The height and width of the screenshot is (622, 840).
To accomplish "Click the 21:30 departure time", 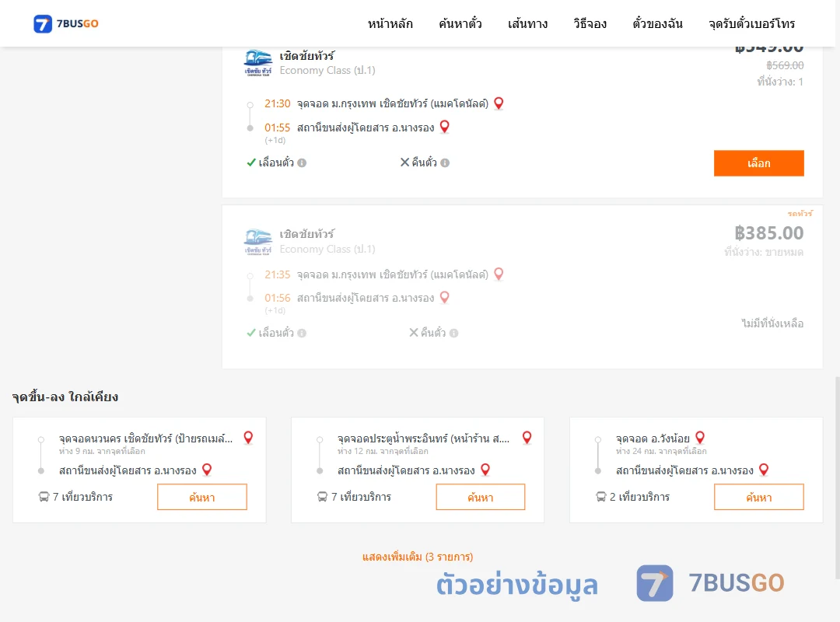I will click(278, 103).
